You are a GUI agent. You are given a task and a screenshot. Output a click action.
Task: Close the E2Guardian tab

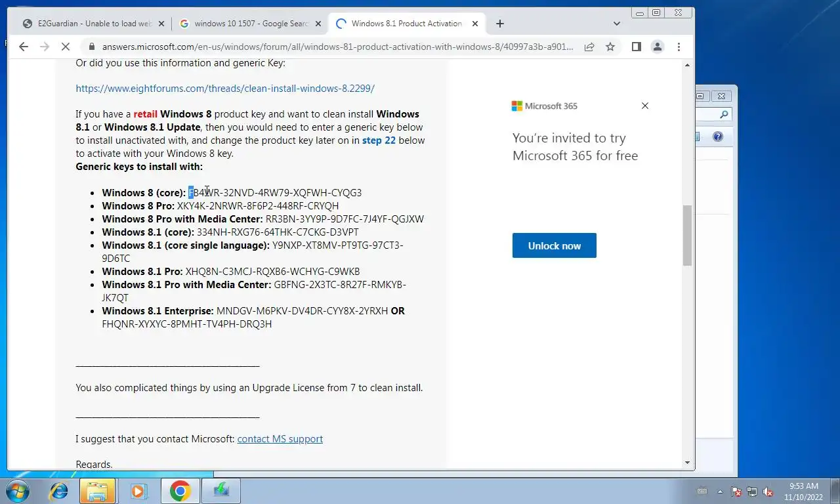point(161,24)
